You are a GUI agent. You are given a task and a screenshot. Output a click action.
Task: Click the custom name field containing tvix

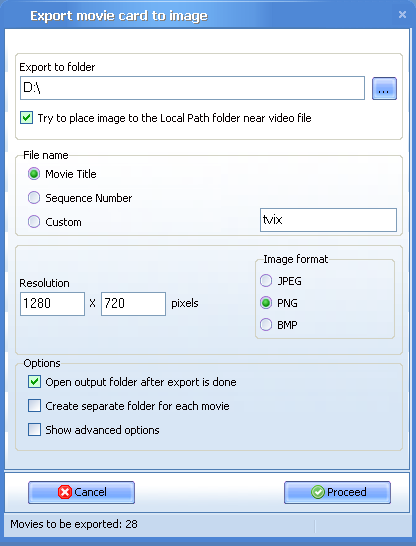point(328,220)
